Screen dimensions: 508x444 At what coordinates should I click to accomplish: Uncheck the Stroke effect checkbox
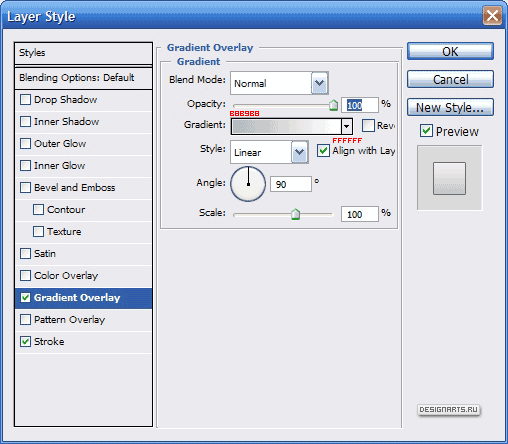click(x=25, y=341)
